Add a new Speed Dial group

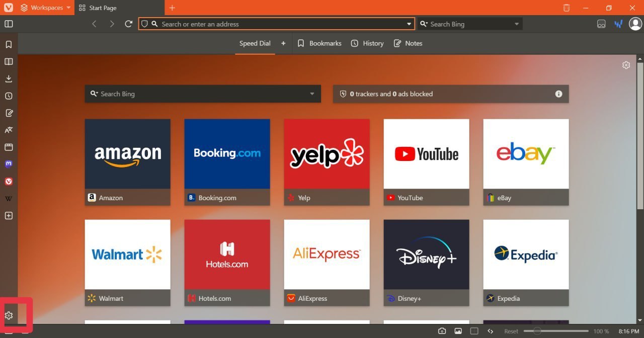coord(283,43)
